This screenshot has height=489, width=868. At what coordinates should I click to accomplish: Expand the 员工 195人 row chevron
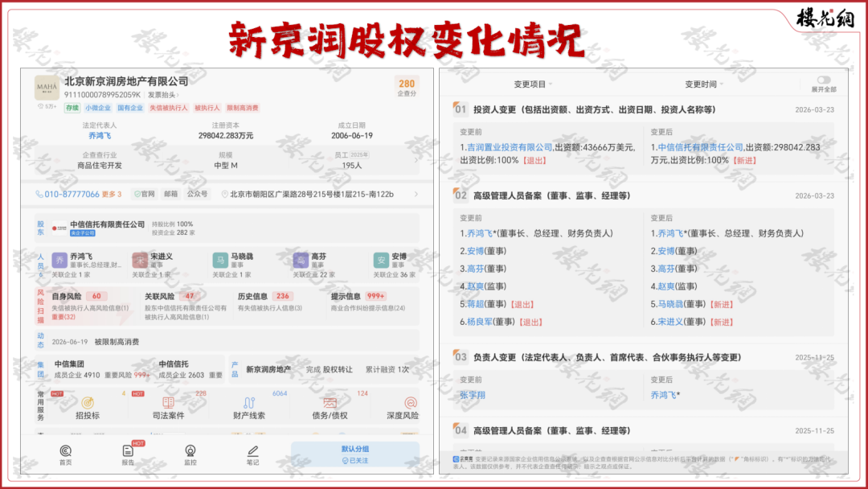(x=416, y=160)
